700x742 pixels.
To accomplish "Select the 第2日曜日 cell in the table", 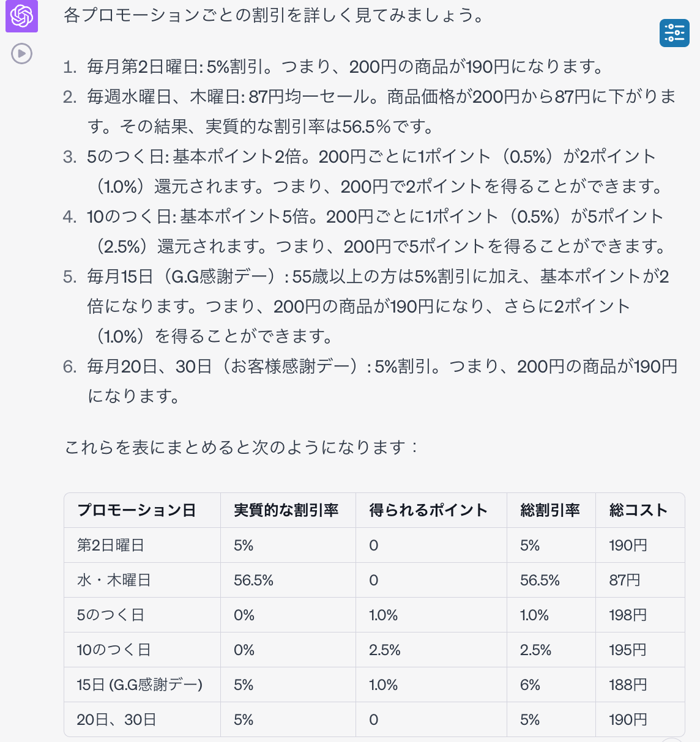I will [111, 545].
